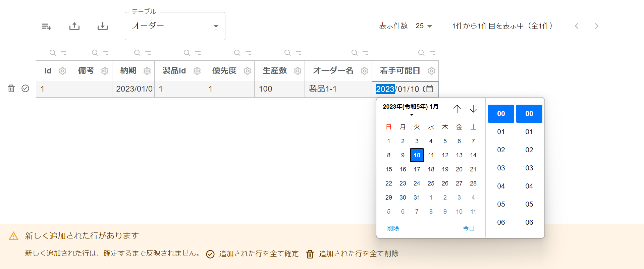Click the 生産数 cell 100

click(279, 89)
